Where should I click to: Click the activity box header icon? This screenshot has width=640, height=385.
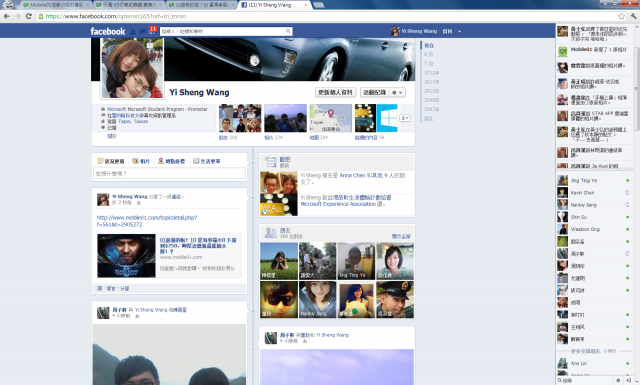[271, 162]
